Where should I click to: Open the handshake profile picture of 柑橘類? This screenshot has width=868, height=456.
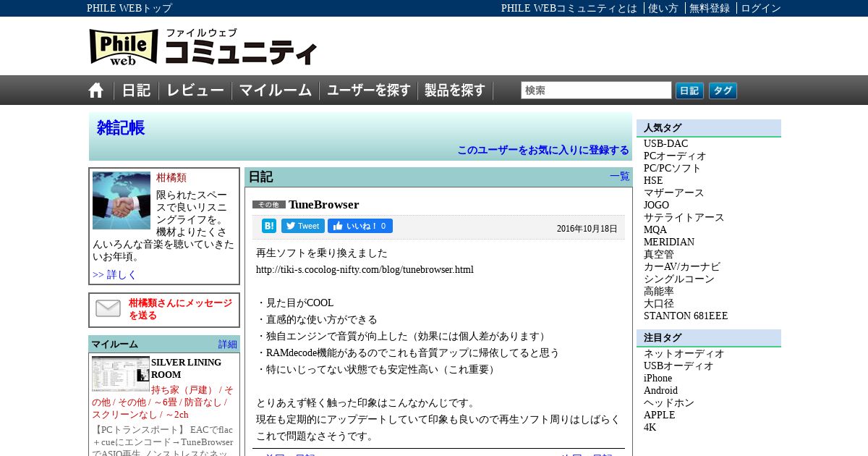click(122, 200)
